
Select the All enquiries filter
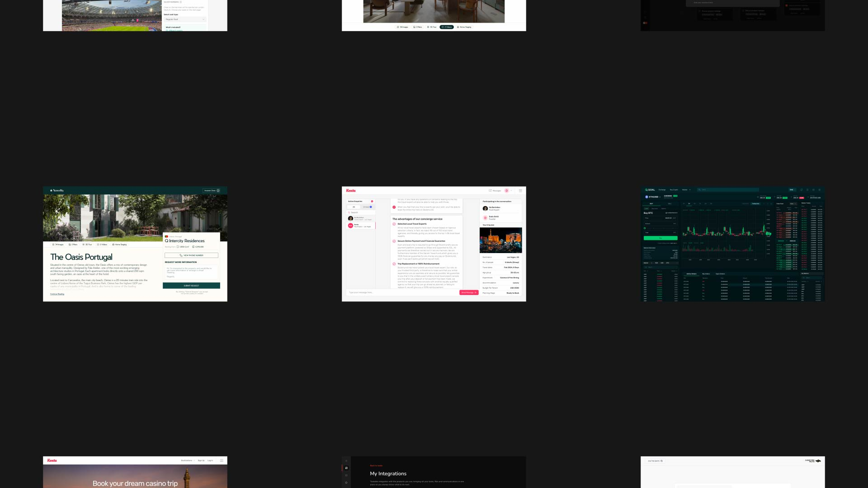coord(354,207)
